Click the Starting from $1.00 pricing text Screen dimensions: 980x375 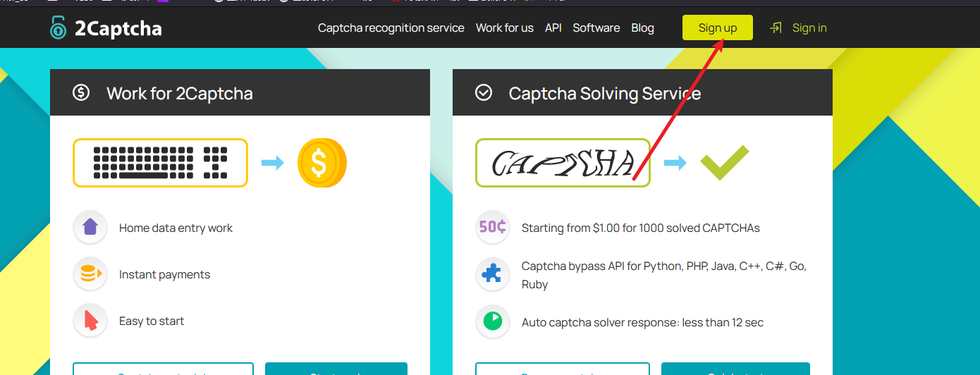(x=641, y=228)
